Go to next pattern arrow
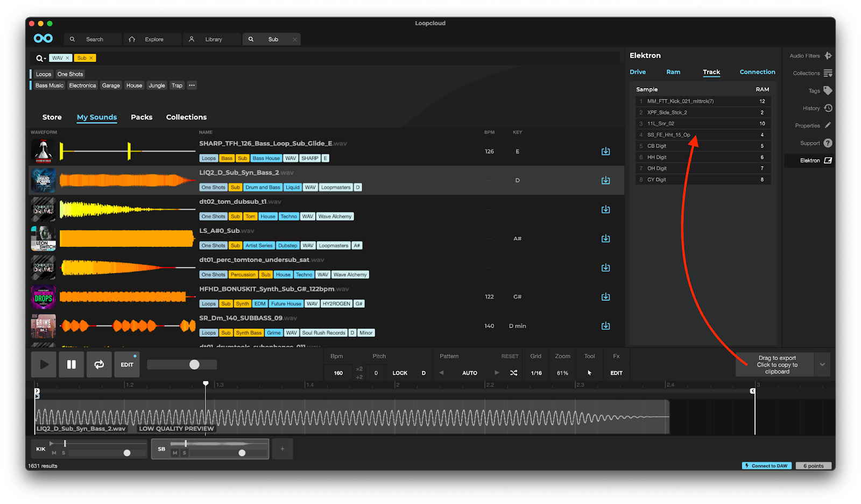861x504 pixels. click(497, 373)
